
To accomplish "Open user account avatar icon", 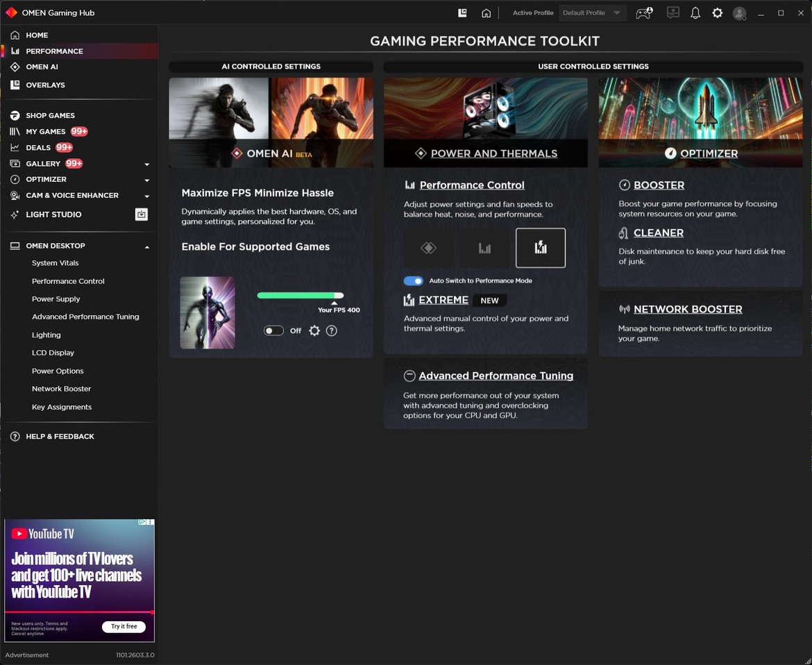I will tap(740, 13).
